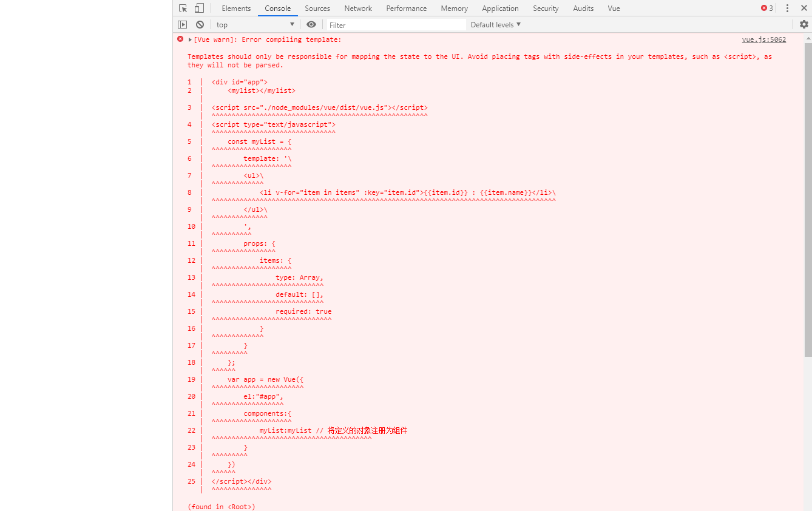Click '<script type="text/javascript">' line

tap(274, 124)
